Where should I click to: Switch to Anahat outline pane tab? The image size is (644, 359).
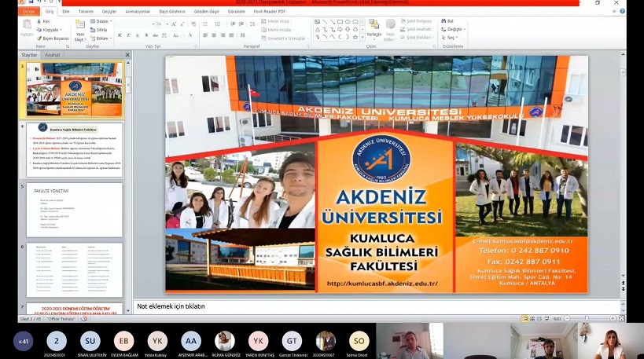click(x=52, y=55)
